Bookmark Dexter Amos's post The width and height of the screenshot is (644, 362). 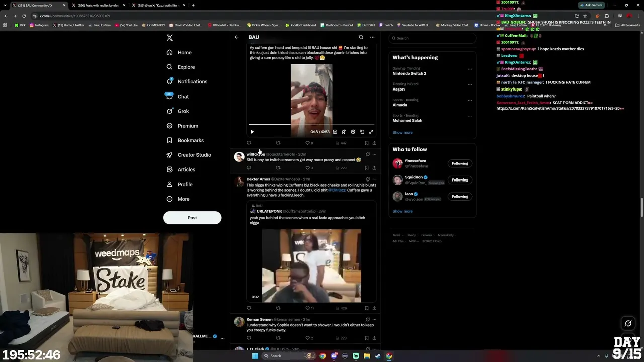tap(366, 308)
